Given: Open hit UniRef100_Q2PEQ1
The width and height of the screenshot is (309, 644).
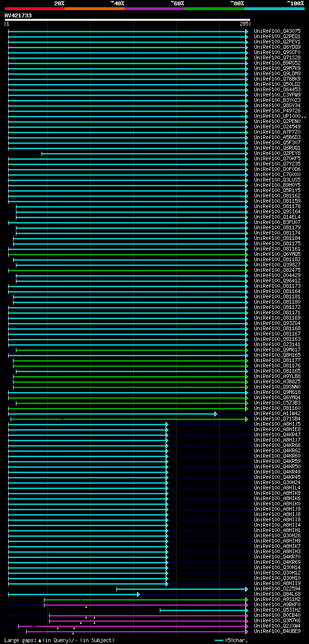Looking at the screenshot, I should click(277, 36).
